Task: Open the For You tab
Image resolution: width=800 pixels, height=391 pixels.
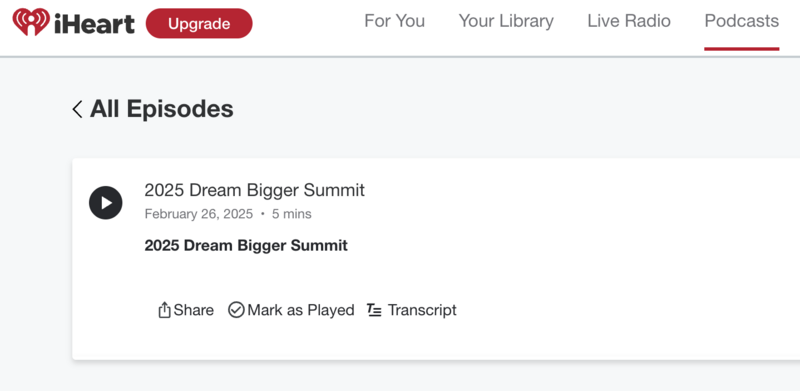Action: point(394,21)
